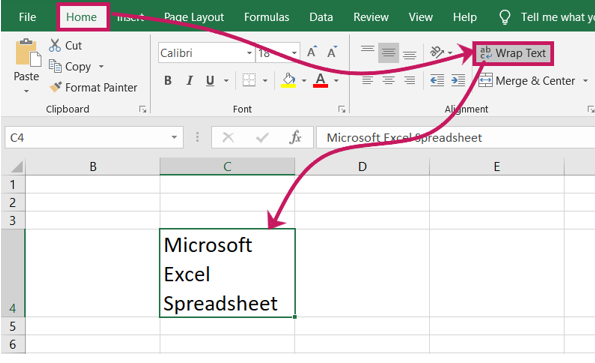The width and height of the screenshot is (595, 363).
Task: Apply borders with the borders icon
Action: 249,80
